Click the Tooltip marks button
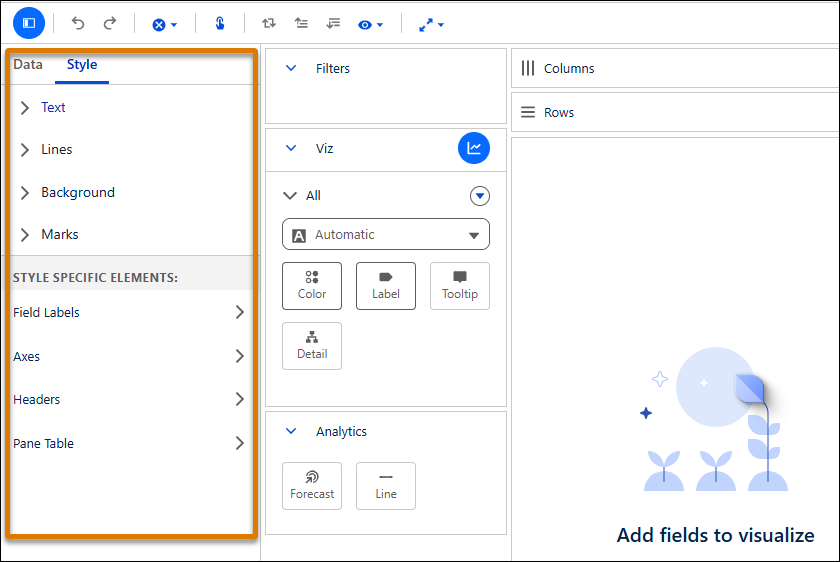 (460, 286)
